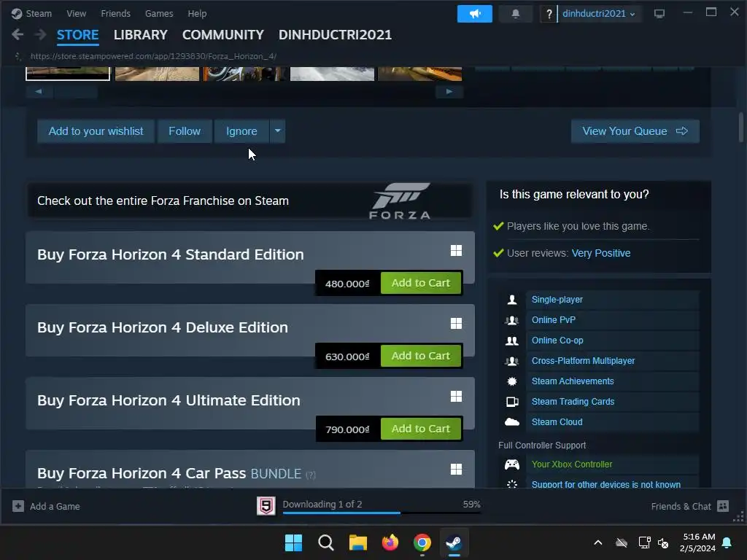This screenshot has height=560, width=747.
Task: Open the Friends menu
Action: [x=115, y=14]
